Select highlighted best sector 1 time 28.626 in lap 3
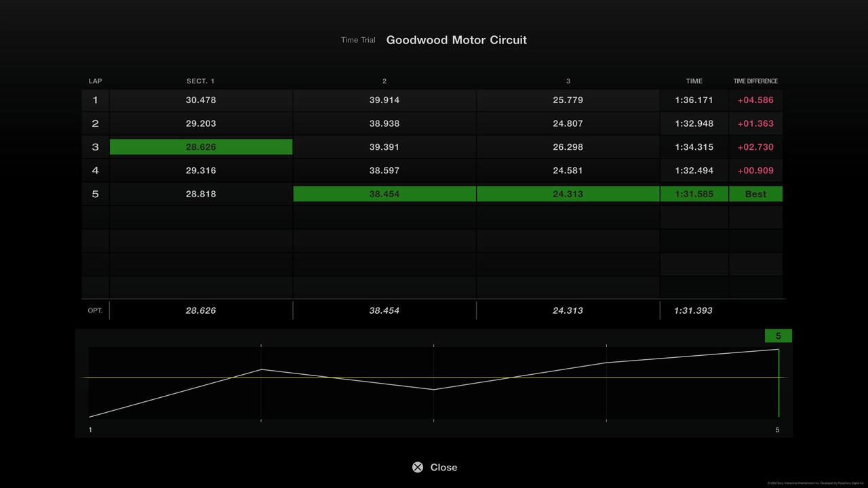The width and height of the screenshot is (868, 488). pyautogui.click(x=201, y=147)
